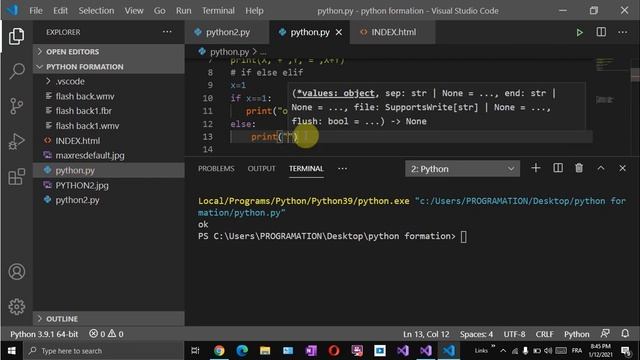Switch to the Problems panel tab
The width and height of the screenshot is (640, 360).
216,169
